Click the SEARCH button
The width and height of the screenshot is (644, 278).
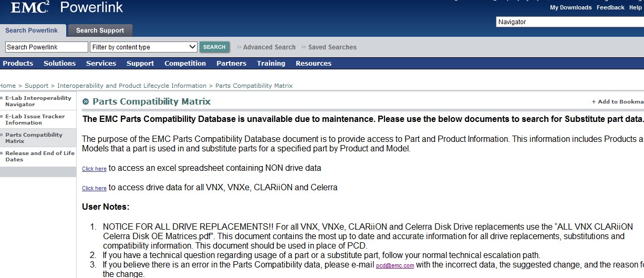(x=214, y=47)
